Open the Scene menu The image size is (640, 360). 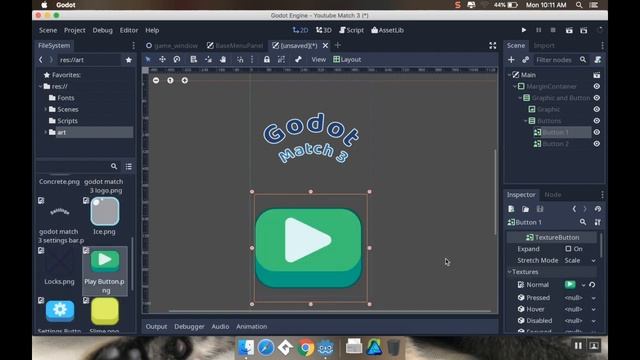(x=48, y=30)
